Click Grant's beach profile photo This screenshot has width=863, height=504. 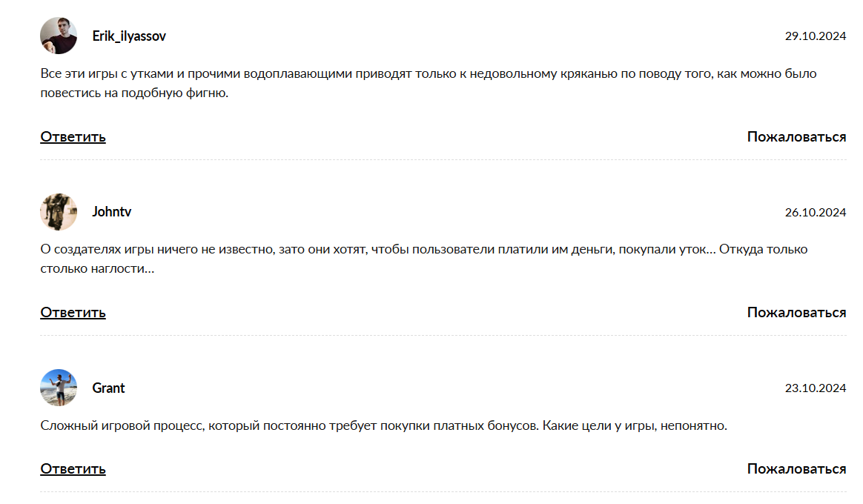coord(59,388)
